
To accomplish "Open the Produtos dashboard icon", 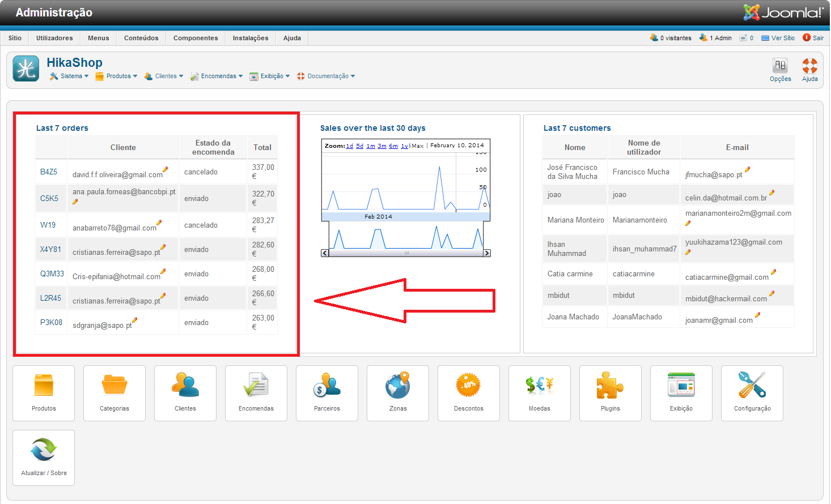I will pyautogui.click(x=44, y=392).
